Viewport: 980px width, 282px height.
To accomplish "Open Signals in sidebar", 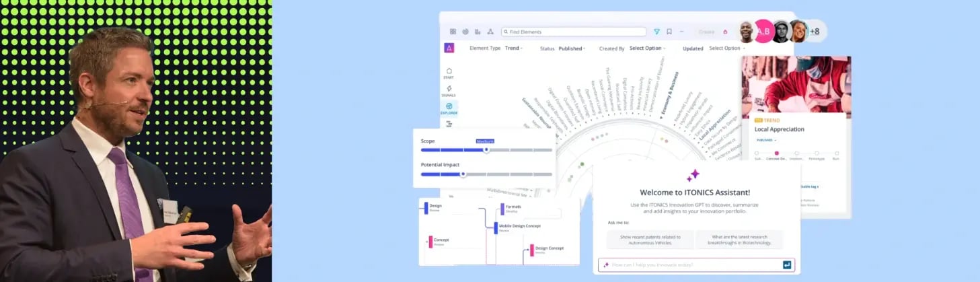I will tap(449, 91).
